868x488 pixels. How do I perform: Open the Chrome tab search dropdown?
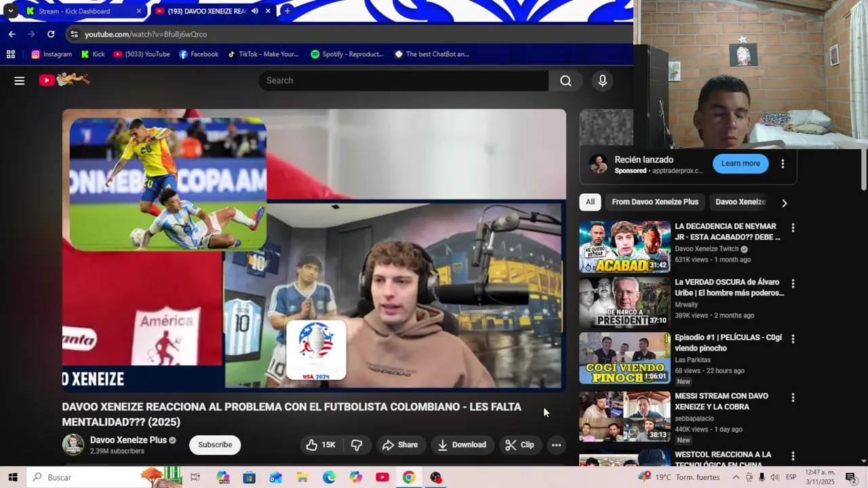11,11
